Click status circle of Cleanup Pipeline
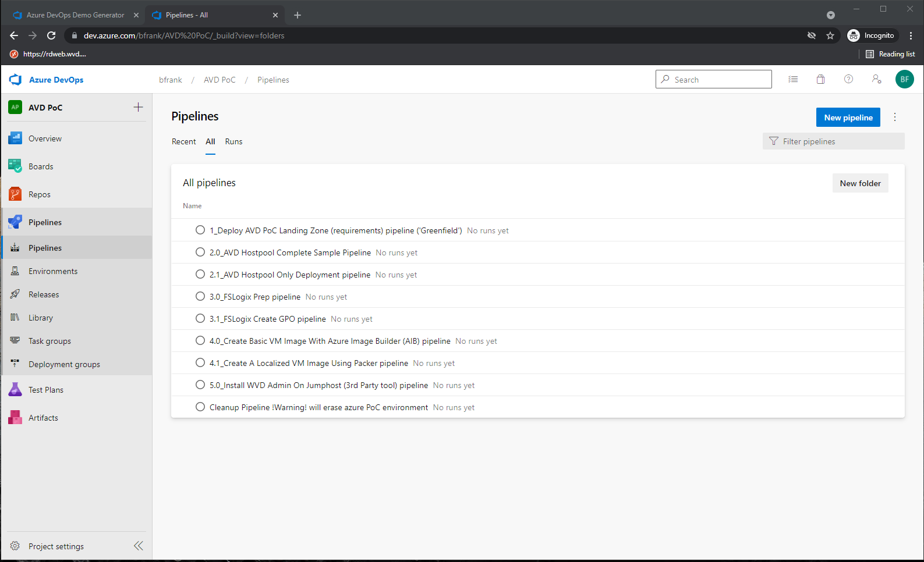 (x=200, y=407)
